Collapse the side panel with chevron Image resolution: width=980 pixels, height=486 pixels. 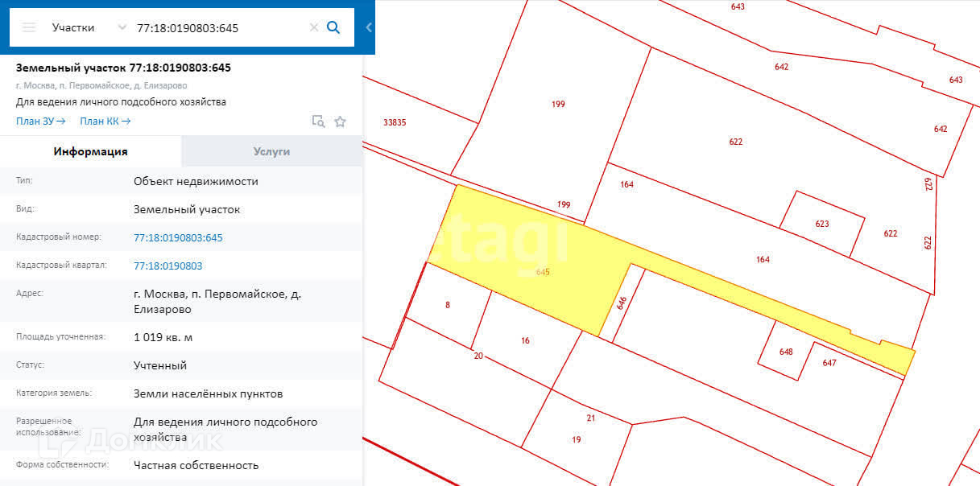369,27
